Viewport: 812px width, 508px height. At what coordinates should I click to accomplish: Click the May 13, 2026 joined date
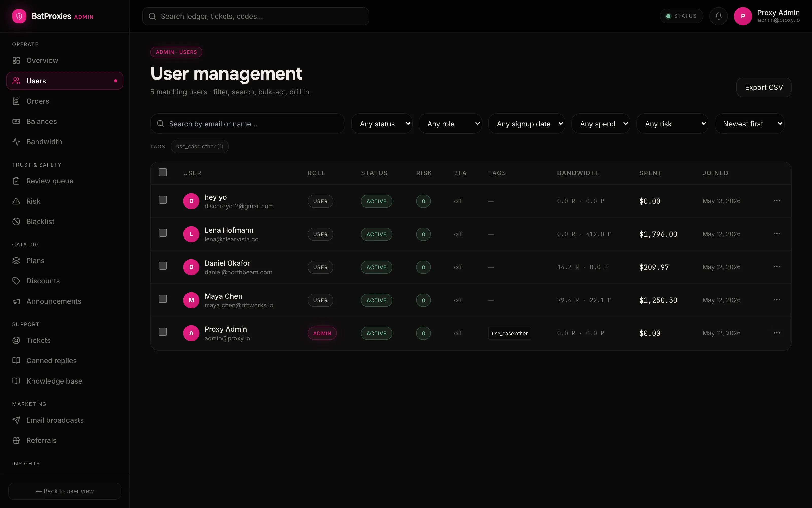(721, 201)
